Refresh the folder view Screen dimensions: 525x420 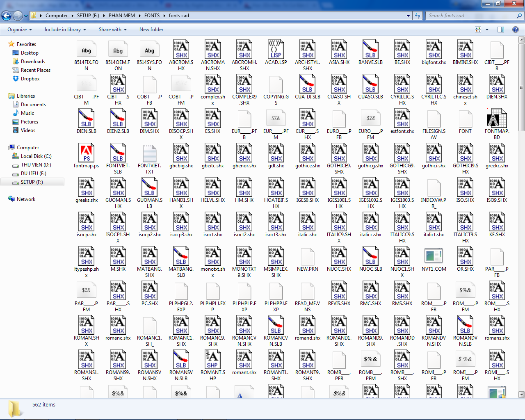coord(418,16)
